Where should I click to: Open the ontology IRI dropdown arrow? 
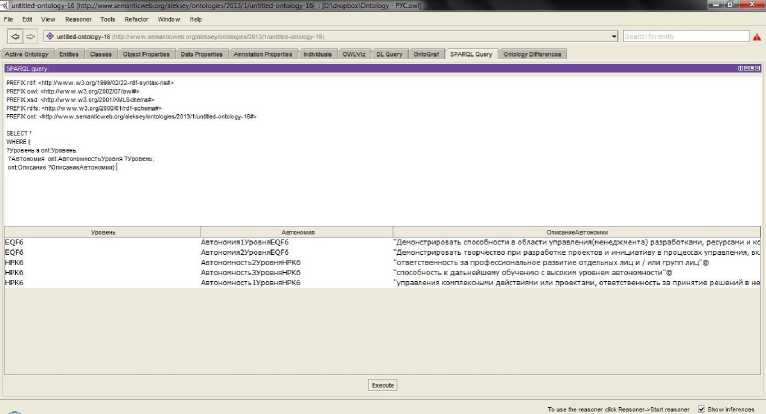coord(614,37)
